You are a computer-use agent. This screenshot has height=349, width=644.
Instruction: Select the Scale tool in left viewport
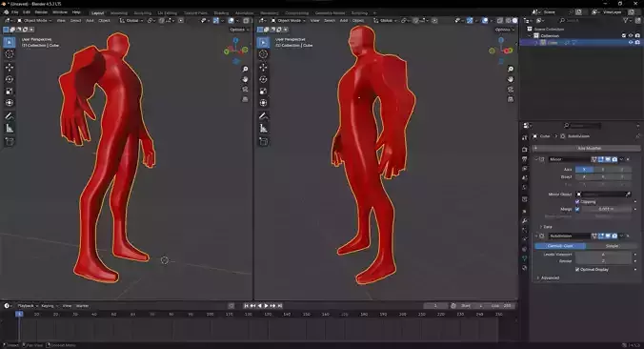[9, 91]
